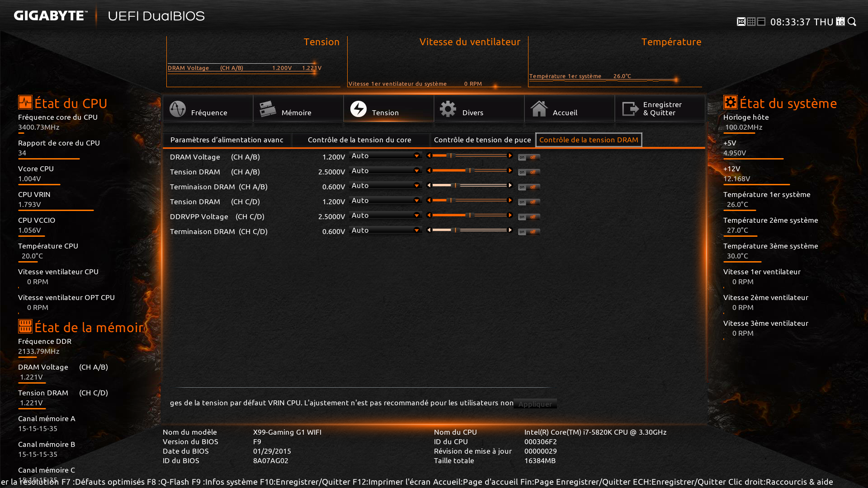
Task: Click the Fréquence DDR 2133.79MHz reading
Action: tap(39, 352)
